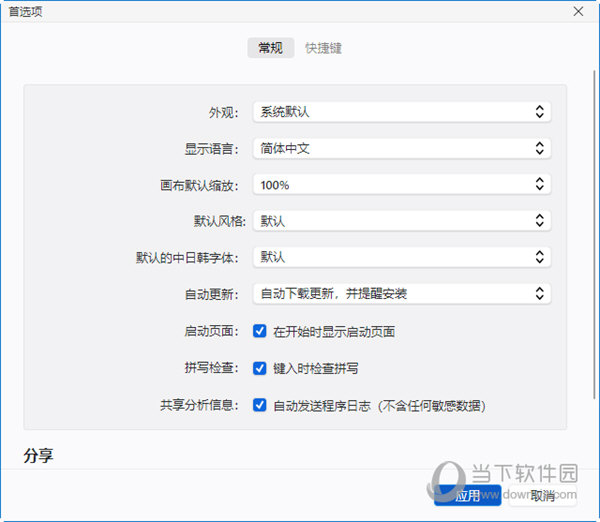Image resolution: width=600 pixels, height=522 pixels.
Task: Click the 共享分析信息 label text
Action: point(199,405)
